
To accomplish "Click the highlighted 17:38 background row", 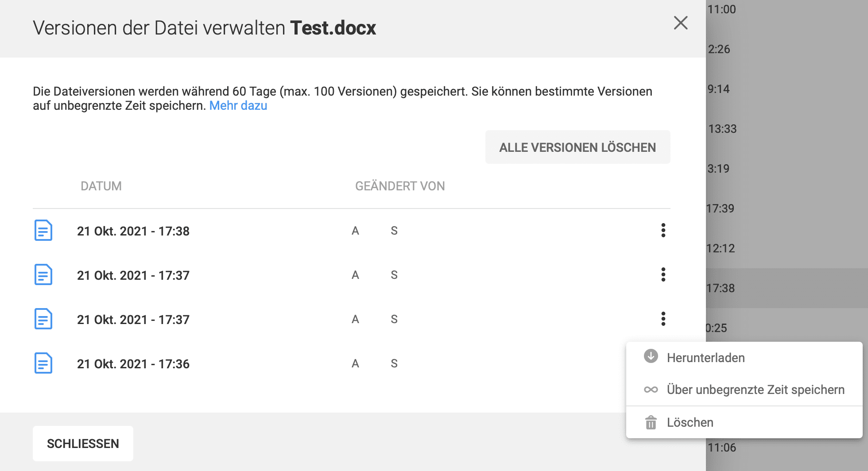I will click(787, 288).
